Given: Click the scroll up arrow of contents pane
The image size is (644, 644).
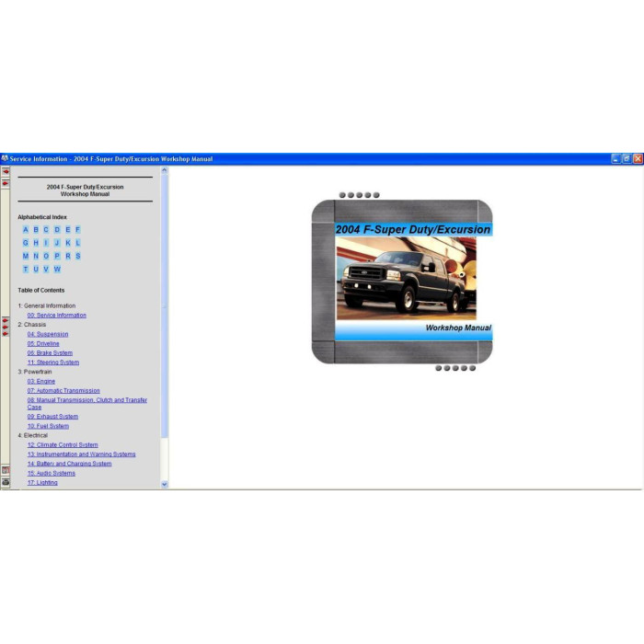Looking at the screenshot, I should pyautogui.click(x=165, y=169).
